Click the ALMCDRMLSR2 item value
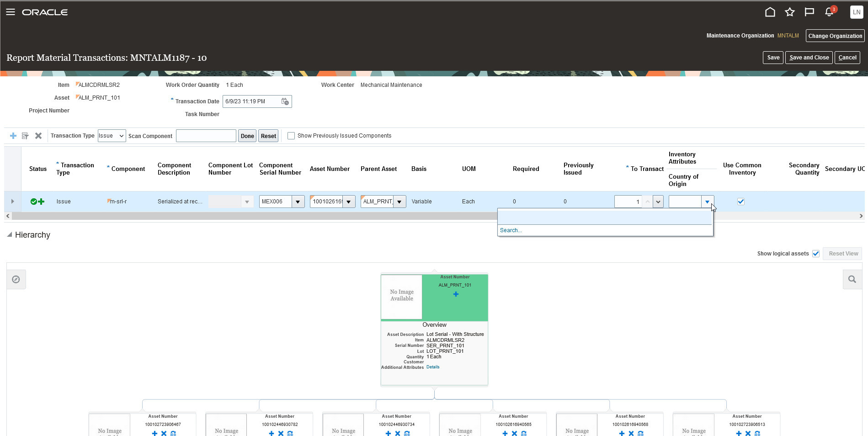The width and height of the screenshot is (868, 436). click(99, 85)
